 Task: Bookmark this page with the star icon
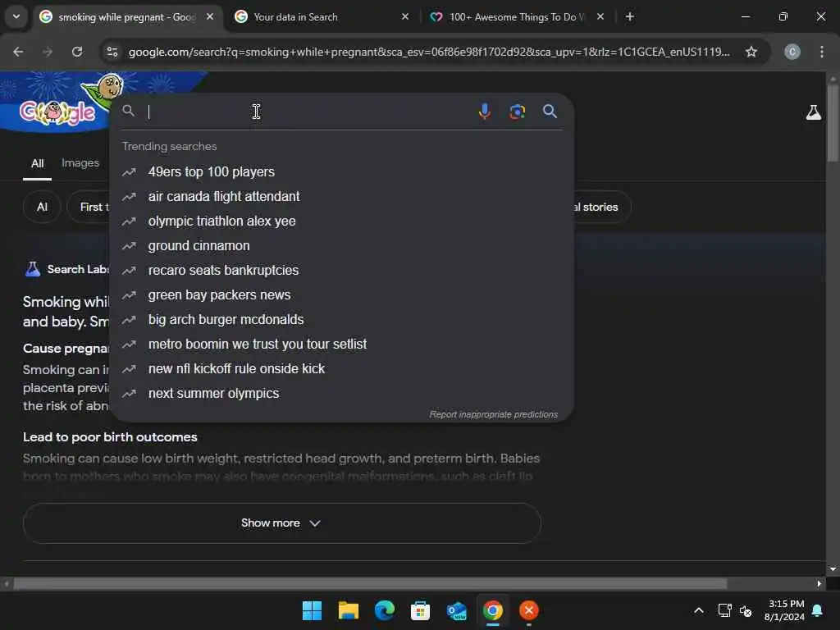[751, 52]
